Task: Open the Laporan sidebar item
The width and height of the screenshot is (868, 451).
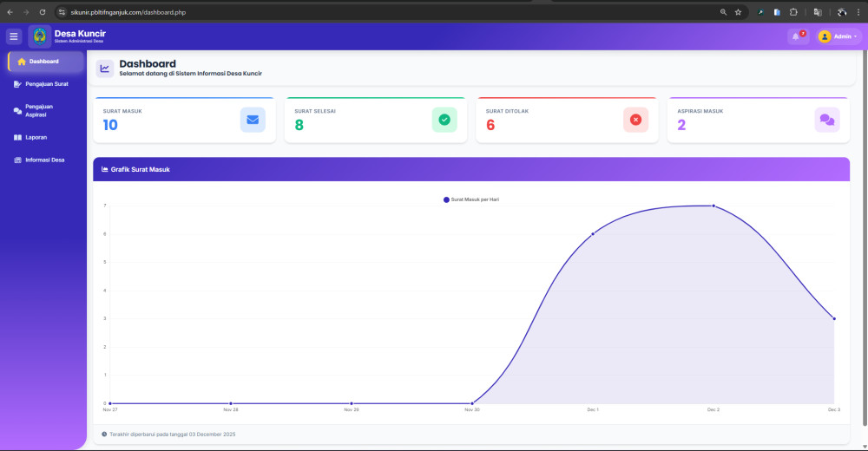Action: (x=35, y=137)
